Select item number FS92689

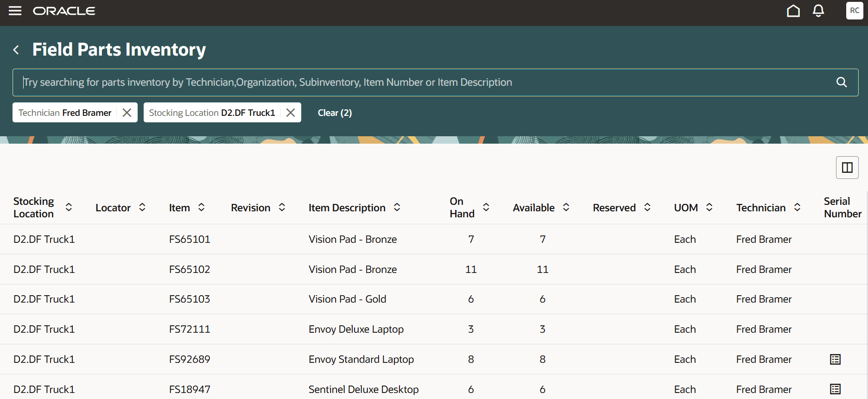pyautogui.click(x=190, y=359)
